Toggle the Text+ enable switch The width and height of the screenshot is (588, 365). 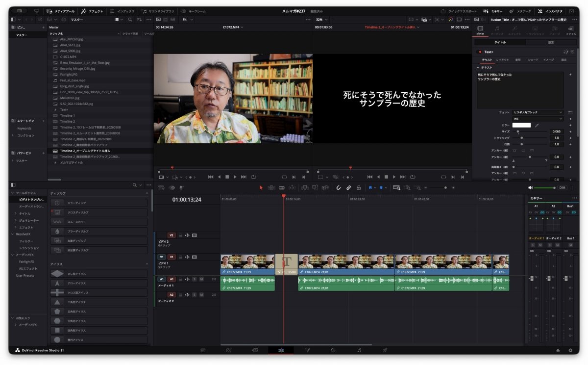tap(480, 52)
